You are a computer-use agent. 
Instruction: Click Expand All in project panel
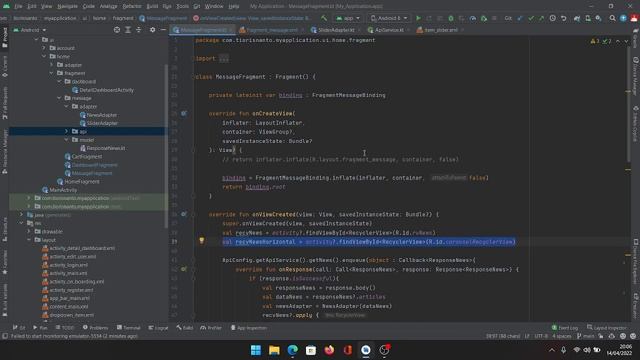coord(128,30)
